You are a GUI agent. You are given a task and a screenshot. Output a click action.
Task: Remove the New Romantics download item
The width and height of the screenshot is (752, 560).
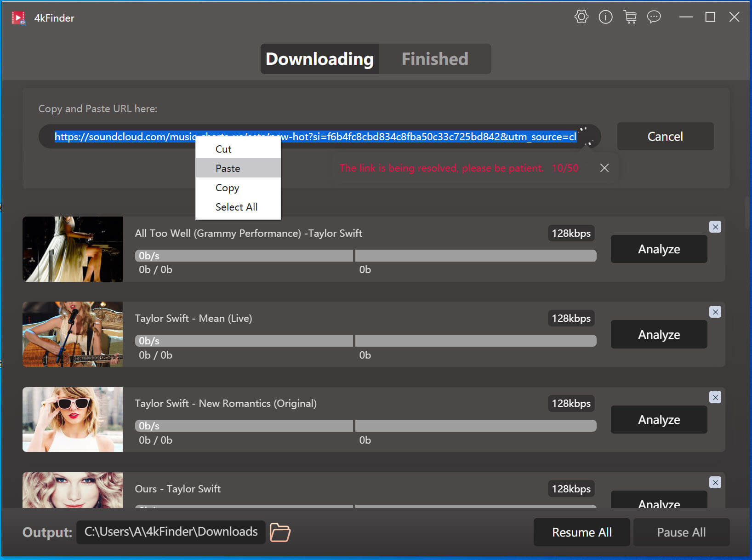715,397
